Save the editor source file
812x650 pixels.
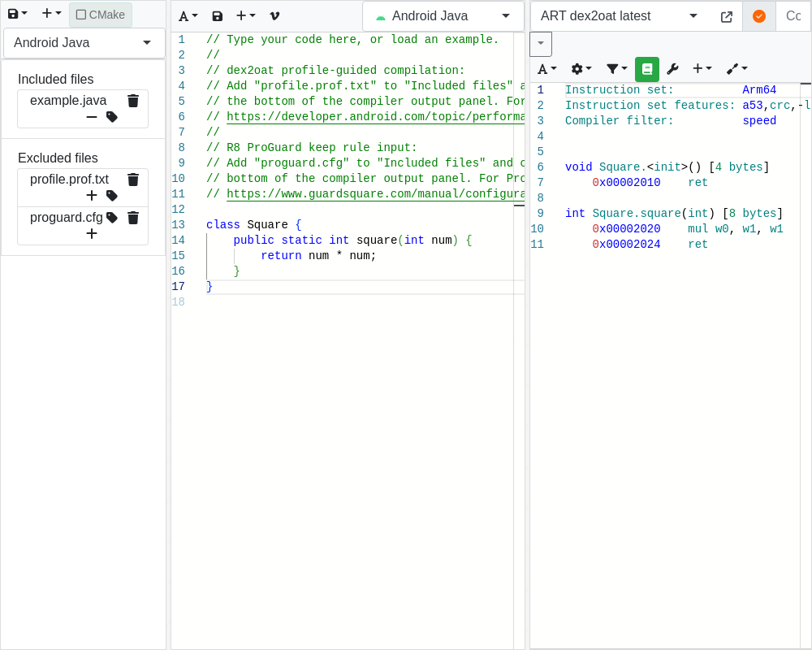(x=218, y=16)
